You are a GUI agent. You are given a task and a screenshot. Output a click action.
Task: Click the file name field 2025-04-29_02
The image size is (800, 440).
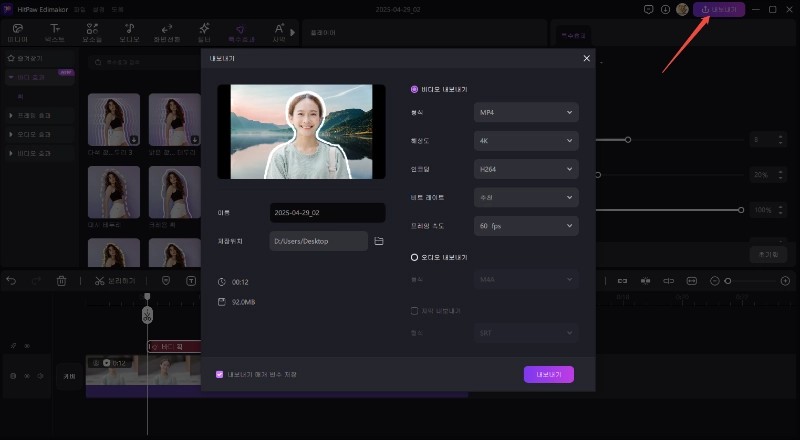click(328, 212)
